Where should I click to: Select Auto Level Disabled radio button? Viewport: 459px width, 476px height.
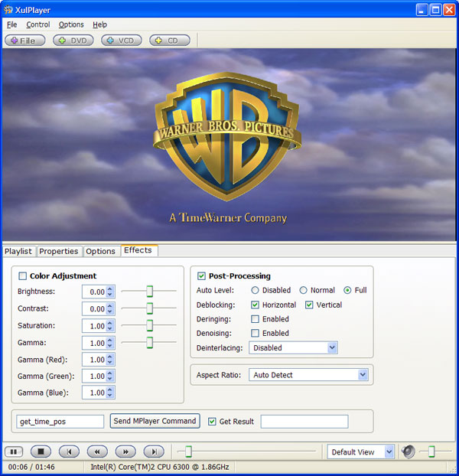[255, 290]
